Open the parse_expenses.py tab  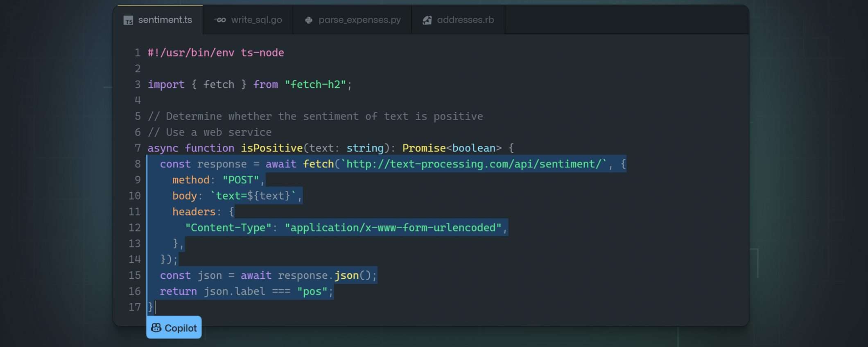359,20
